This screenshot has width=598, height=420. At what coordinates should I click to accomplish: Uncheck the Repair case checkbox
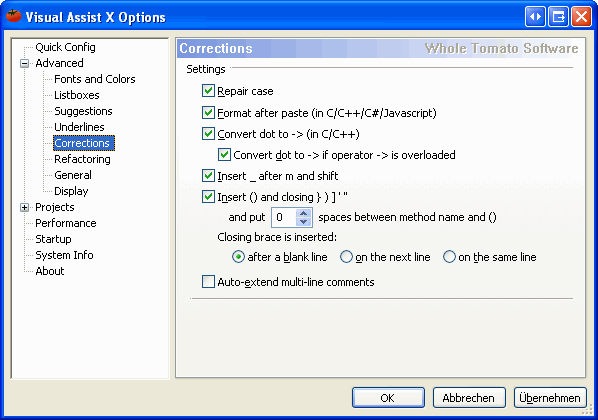208,91
